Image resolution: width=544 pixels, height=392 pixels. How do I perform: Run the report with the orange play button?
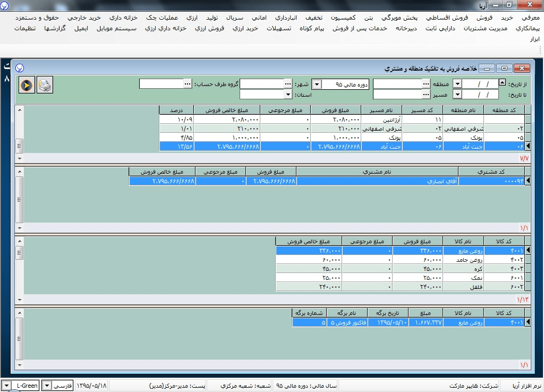(x=27, y=84)
